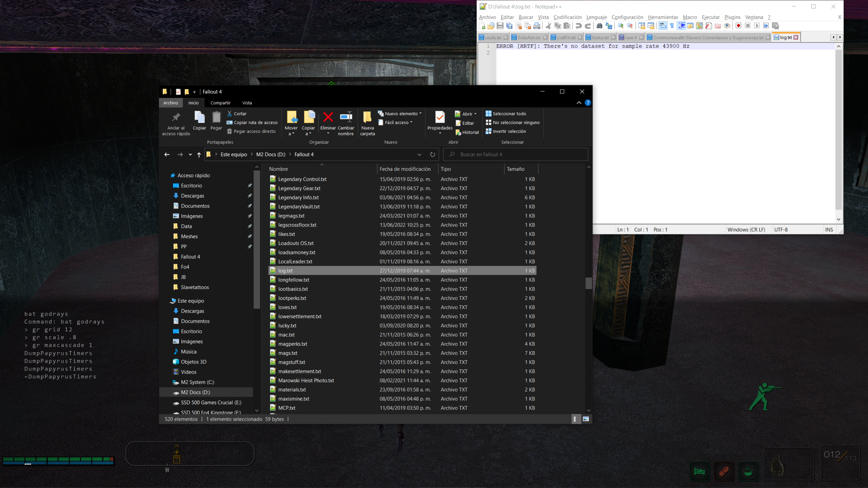Switch to Compartir ribbon tab

click(x=220, y=103)
